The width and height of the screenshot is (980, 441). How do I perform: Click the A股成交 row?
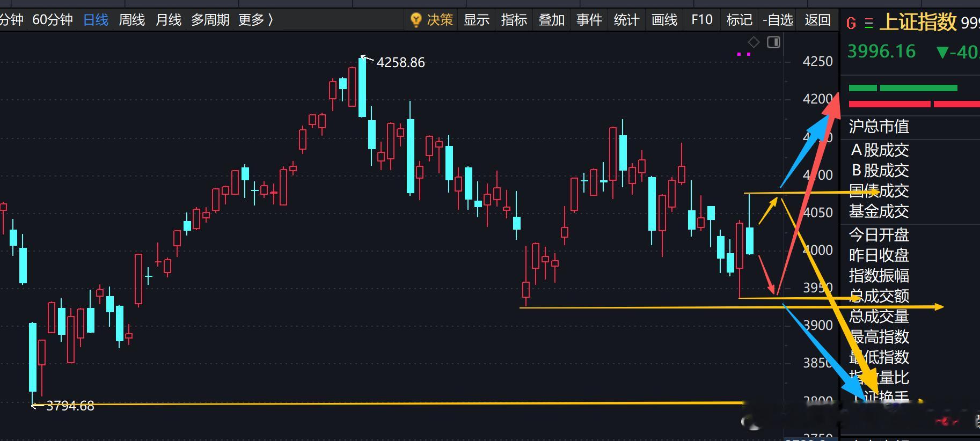coord(880,150)
